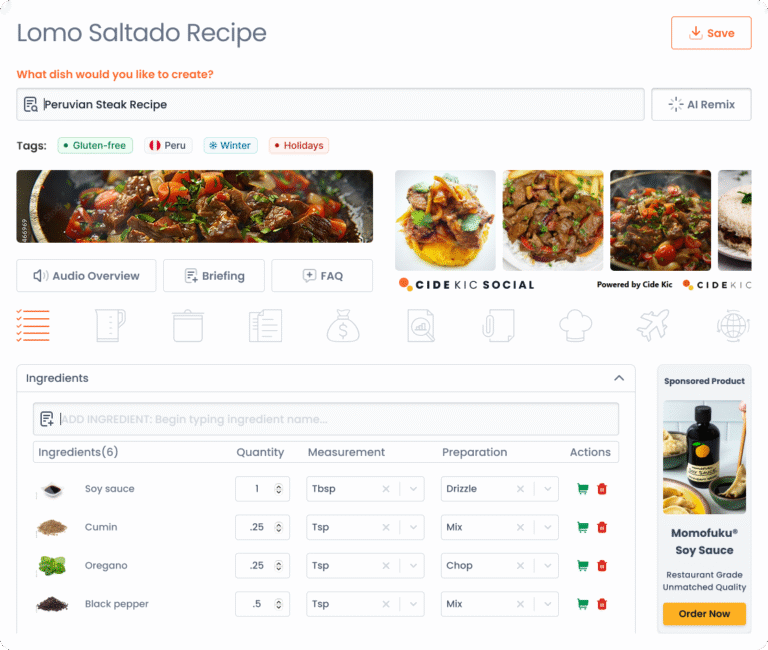Open the money bag cost icon

(343, 326)
